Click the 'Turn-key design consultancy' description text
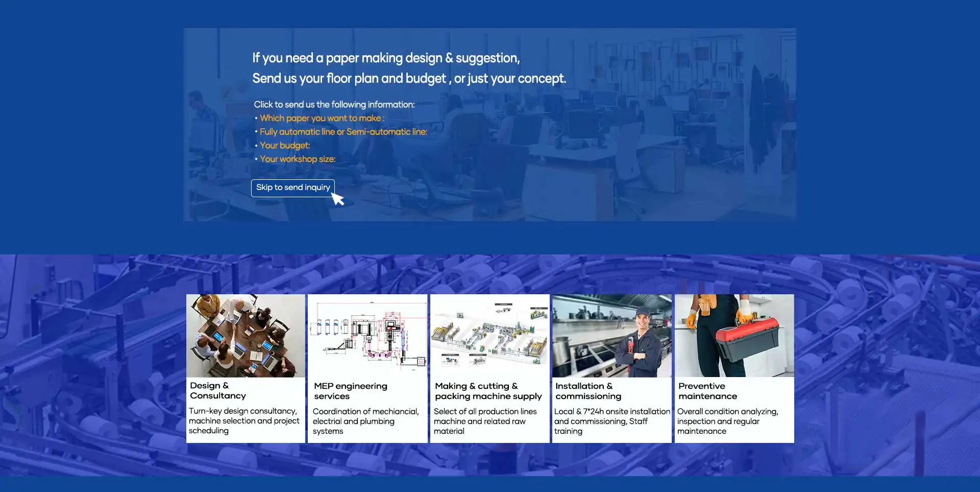980x492 pixels. click(244, 421)
